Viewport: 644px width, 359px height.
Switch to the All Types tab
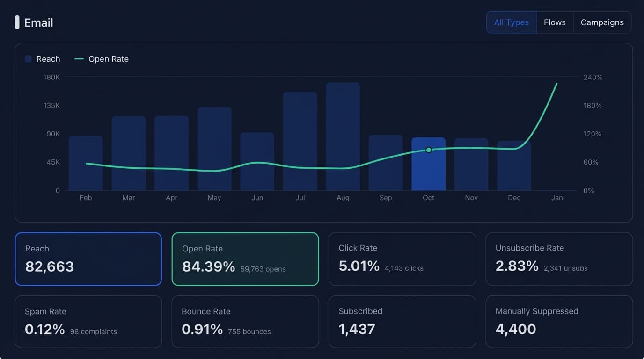pos(511,22)
